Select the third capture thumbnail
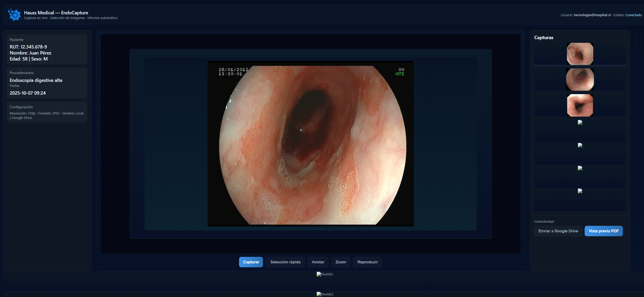This screenshot has width=644, height=297. [580, 105]
